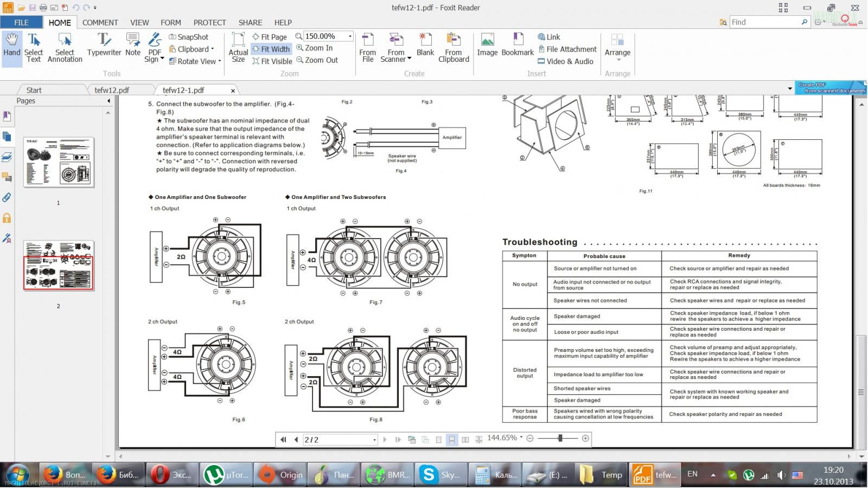
Task: Open Security panel lock icon
Action: [7, 218]
